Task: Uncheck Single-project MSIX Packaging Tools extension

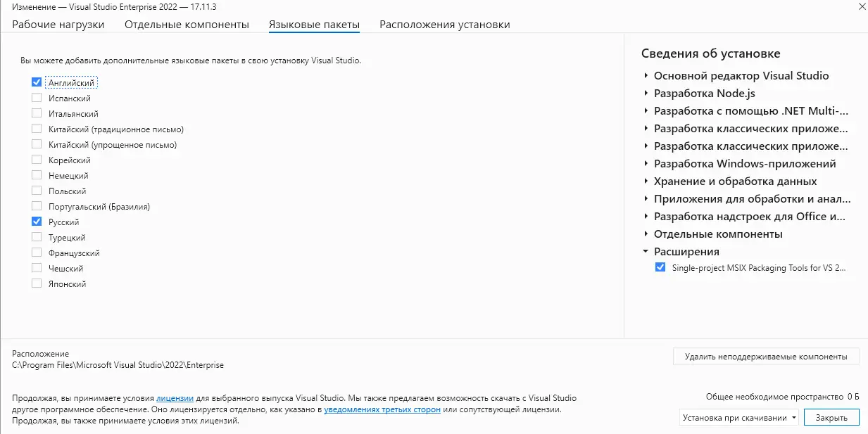Action: [x=660, y=267]
